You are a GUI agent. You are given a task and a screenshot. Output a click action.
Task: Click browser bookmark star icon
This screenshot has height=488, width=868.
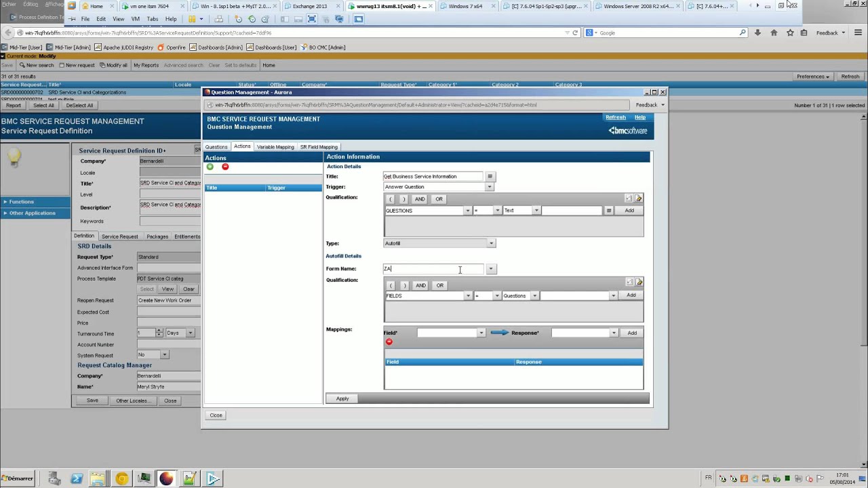[x=789, y=33]
